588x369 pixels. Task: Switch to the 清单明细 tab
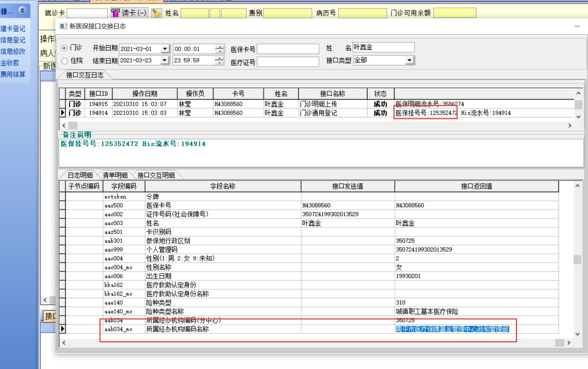pyautogui.click(x=115, y=175)
